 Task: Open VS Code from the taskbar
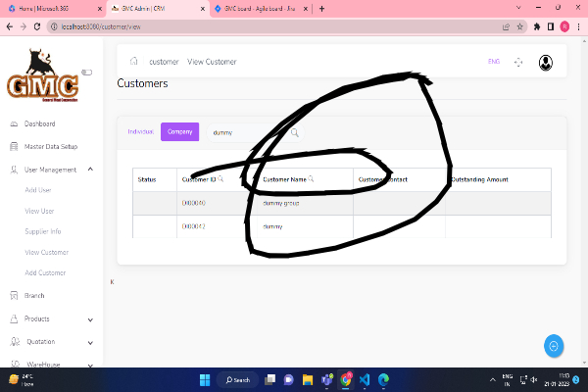click(x=364, y=379)
